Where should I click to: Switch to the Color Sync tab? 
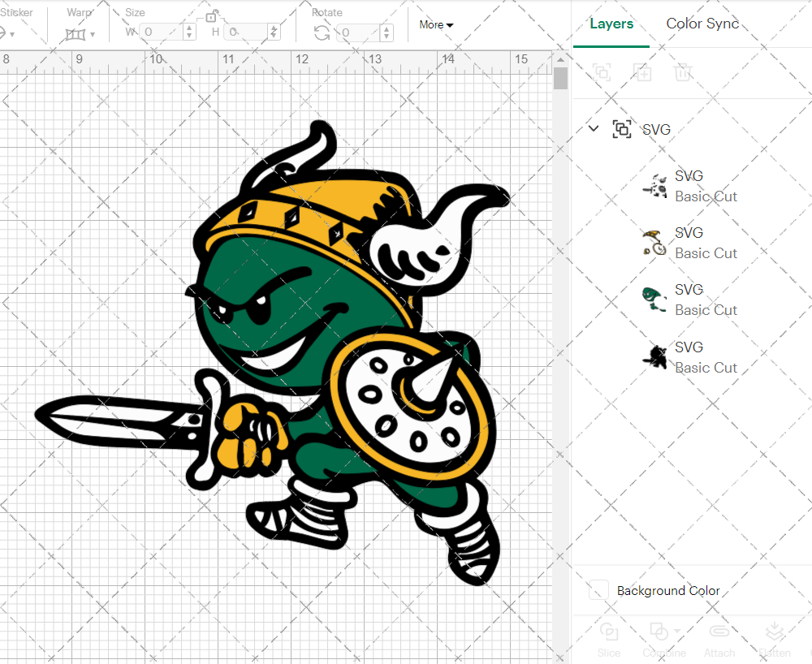coord(702,24)
